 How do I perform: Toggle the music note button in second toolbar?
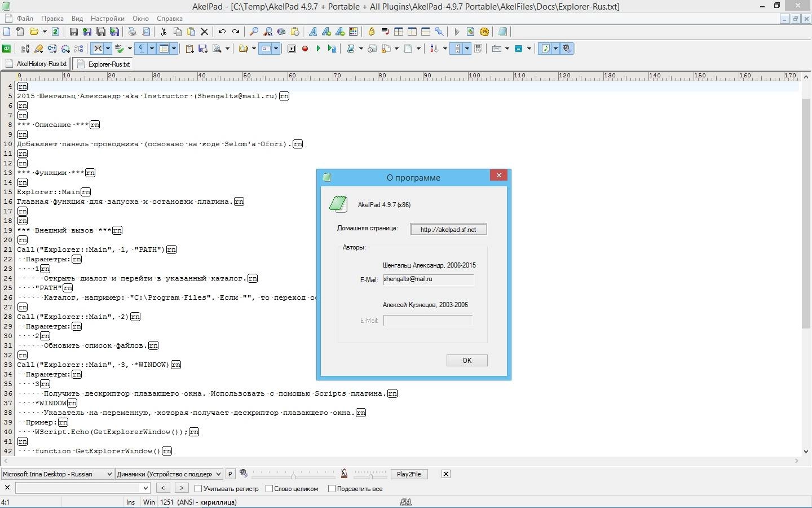[x=545, y=49]
